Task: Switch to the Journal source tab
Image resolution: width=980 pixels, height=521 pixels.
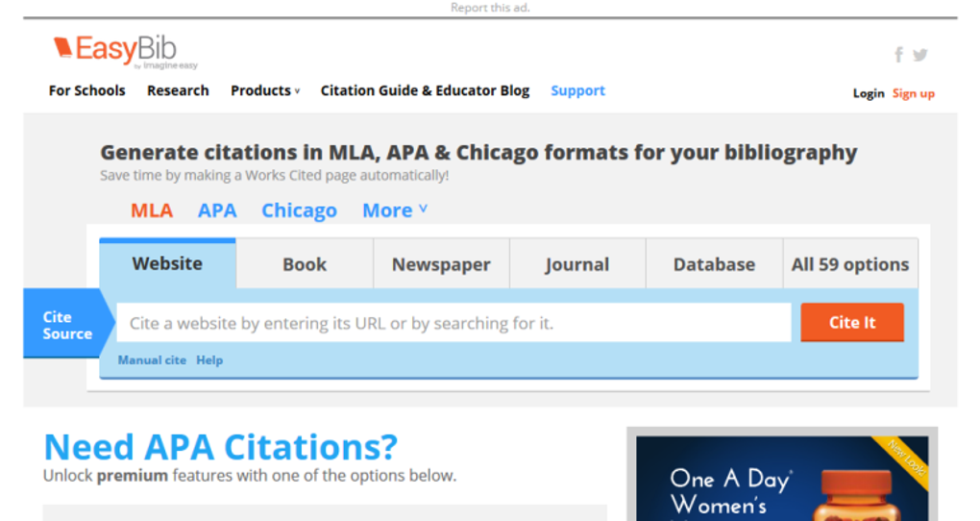Action: click(x=577, y=264)
